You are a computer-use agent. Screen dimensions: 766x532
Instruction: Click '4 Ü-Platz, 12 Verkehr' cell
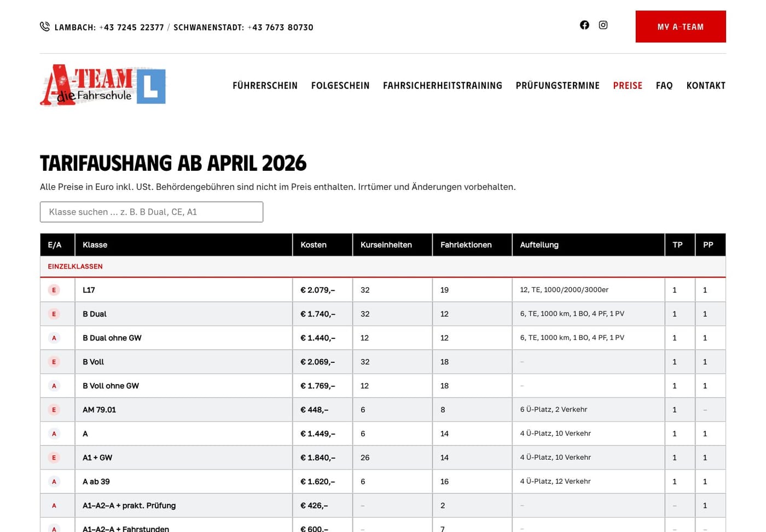[589, 482]
